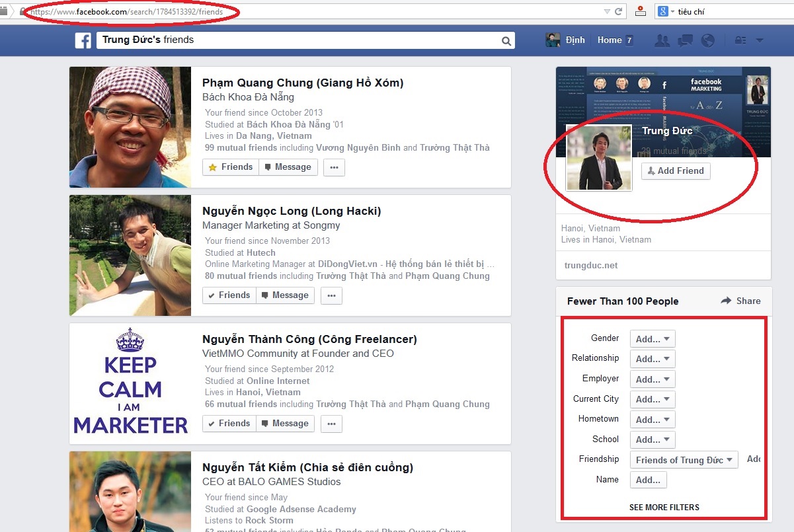
Task: Click Nguyễn Ngọc Long's profile photo
Action: pyautogui.click(x=130, y=255)
